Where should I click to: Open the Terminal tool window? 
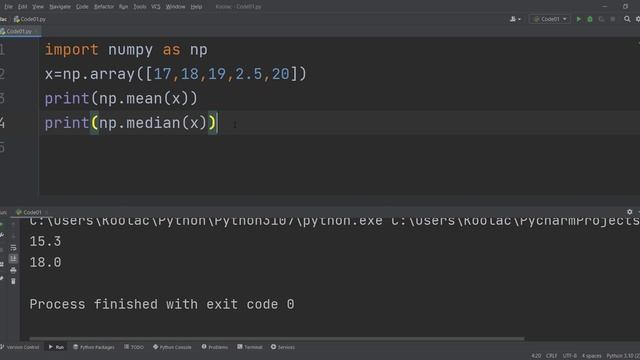click(250, 347)
